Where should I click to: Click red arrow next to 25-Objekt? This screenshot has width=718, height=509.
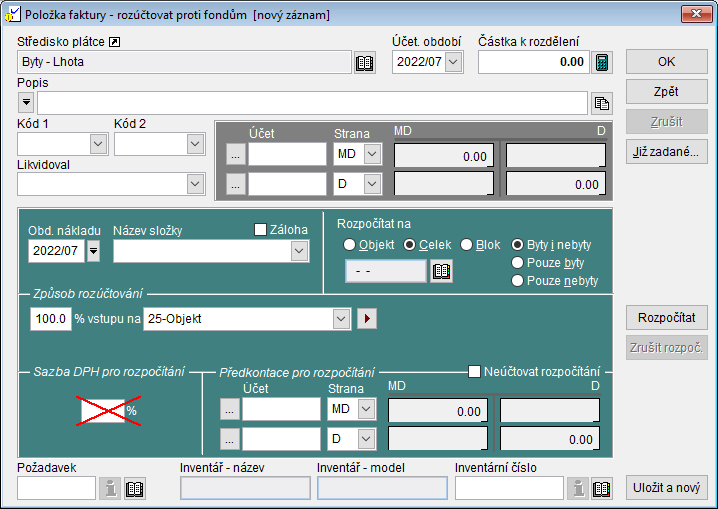coord(367,319)
